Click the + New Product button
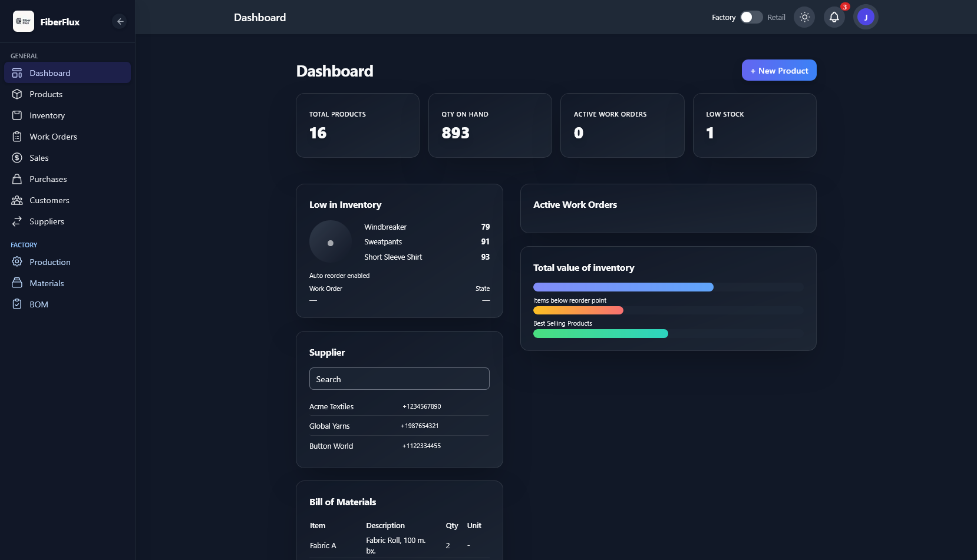The width and height of the screenshot is (977, 560). point(779,70)
